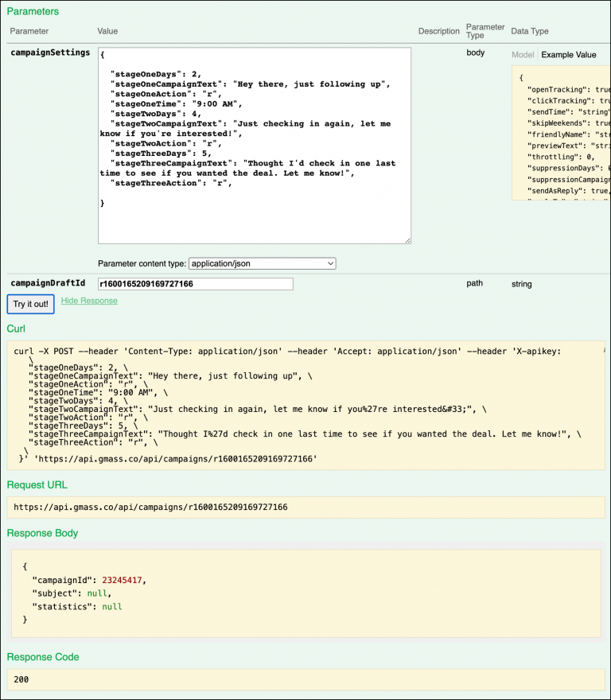Click the Value column header
611x700 pixels.
pos(107,31)
